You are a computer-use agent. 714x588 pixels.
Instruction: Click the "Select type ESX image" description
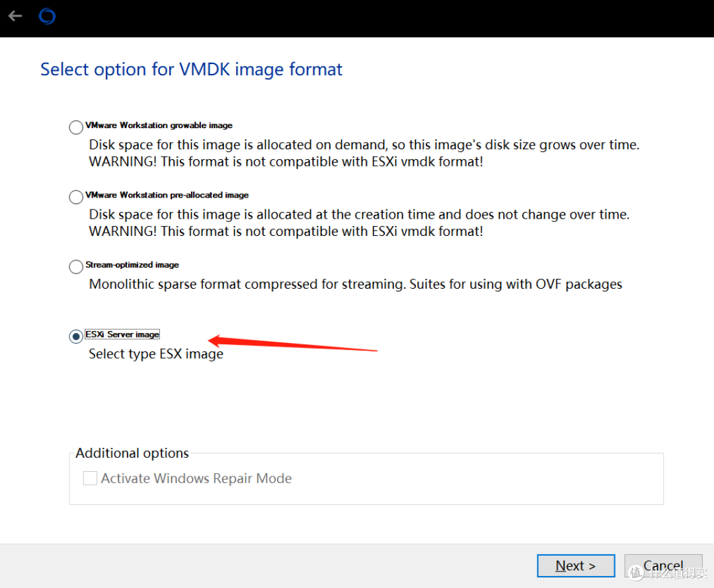[x=156, y=353]
